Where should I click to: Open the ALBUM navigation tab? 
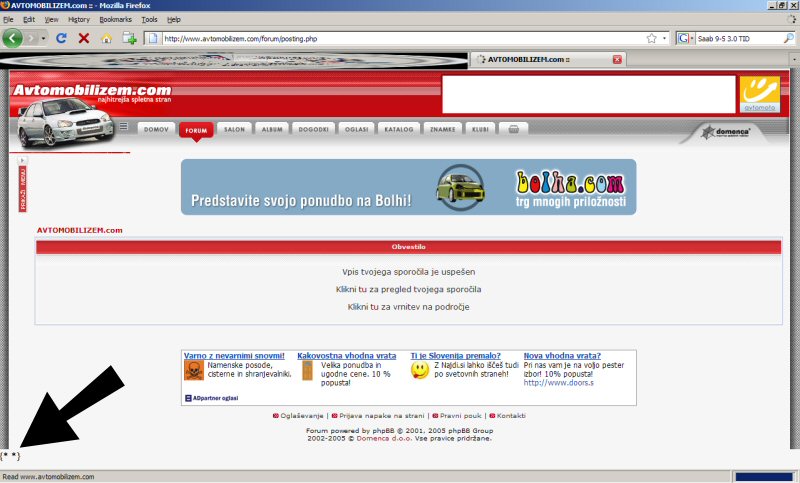pyautogui.click(x=272, y=130)
